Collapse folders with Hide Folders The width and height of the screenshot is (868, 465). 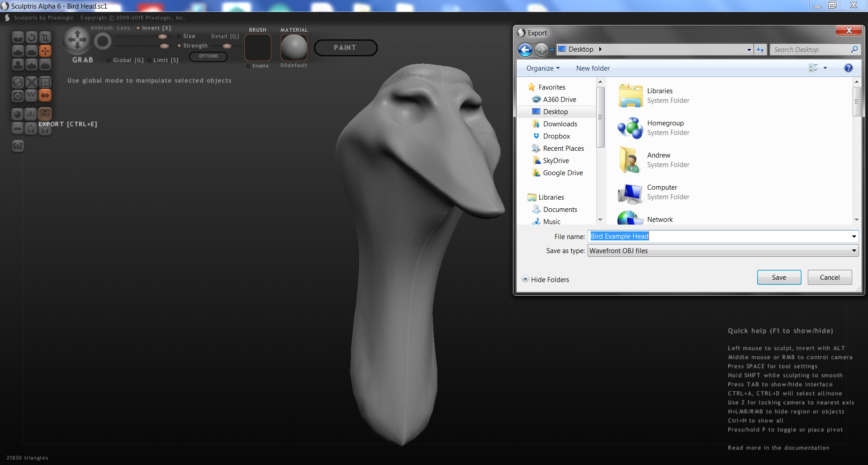(x=545, y=279)
